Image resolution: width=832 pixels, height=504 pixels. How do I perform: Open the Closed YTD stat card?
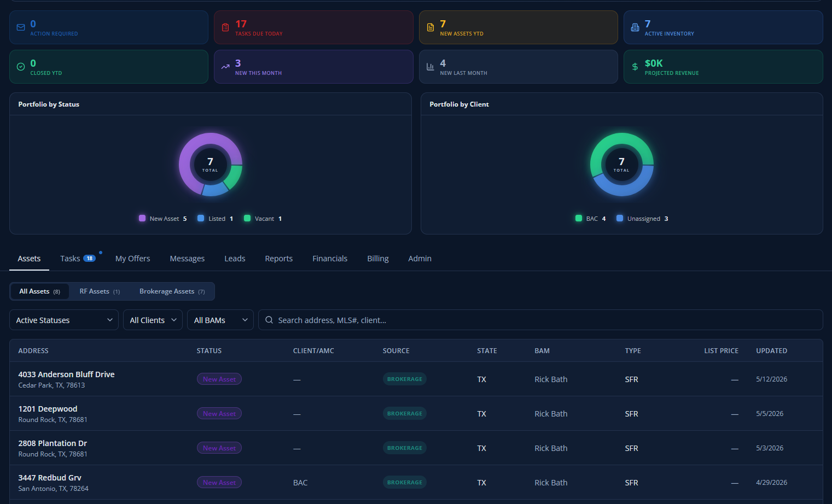pos(109,67)
